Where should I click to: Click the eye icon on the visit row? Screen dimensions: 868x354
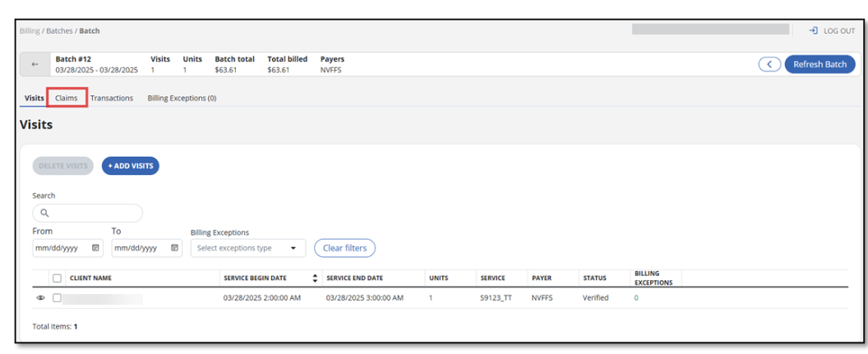tap(41, 298)
